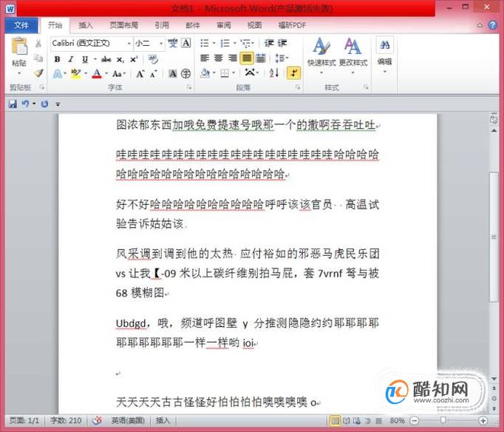Toggle Bold formatting

coord(57,59)
